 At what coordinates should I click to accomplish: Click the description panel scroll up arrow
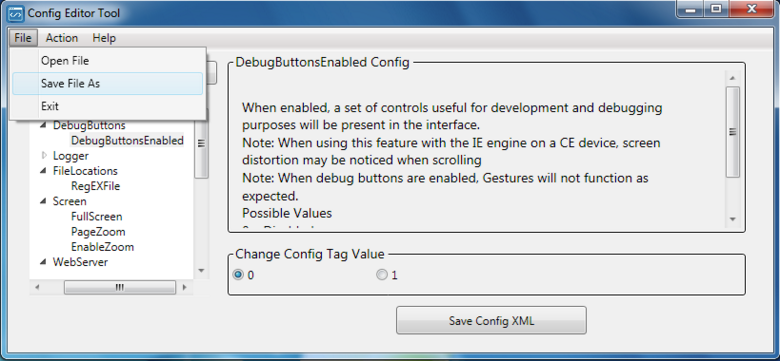[732, 78]
